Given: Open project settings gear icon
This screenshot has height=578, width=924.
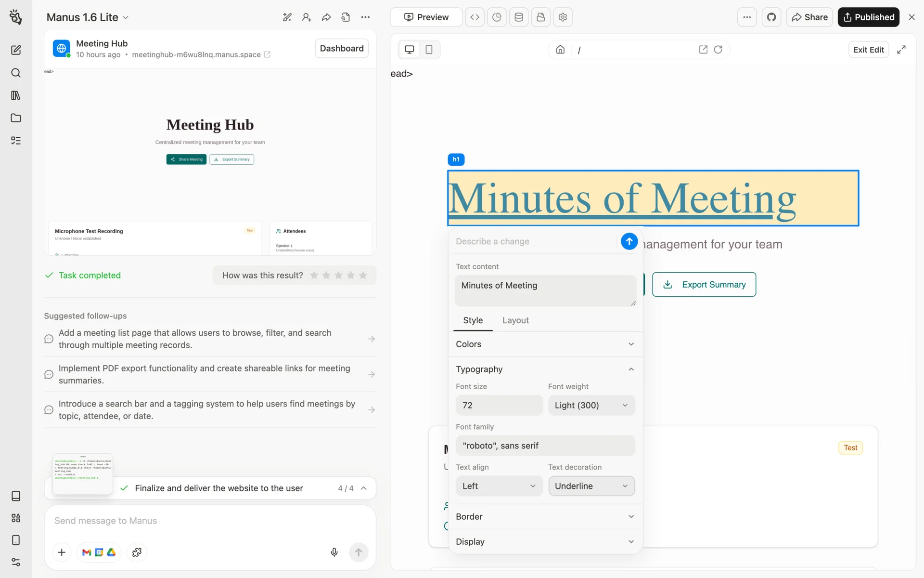Looking at the screenshot, I should tap(563, 17).
